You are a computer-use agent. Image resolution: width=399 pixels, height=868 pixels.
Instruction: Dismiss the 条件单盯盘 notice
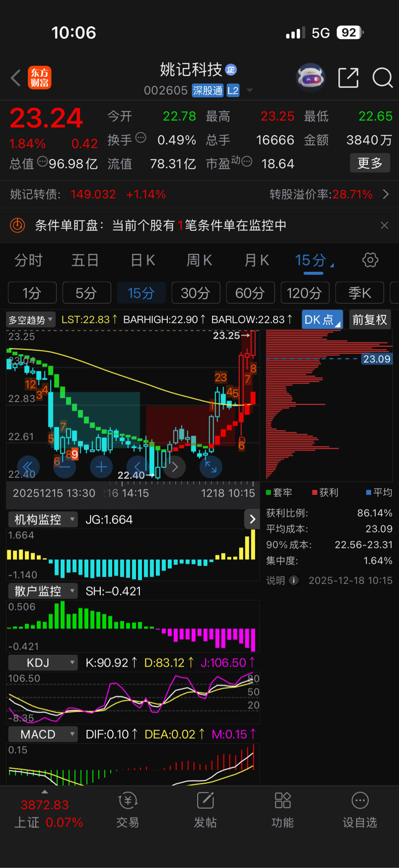tap(384, 225)
